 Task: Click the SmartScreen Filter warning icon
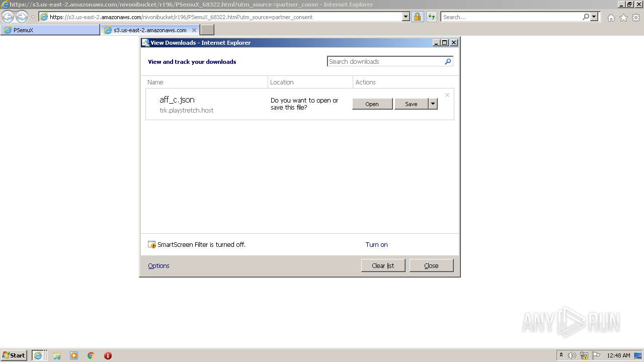point(152,245)
